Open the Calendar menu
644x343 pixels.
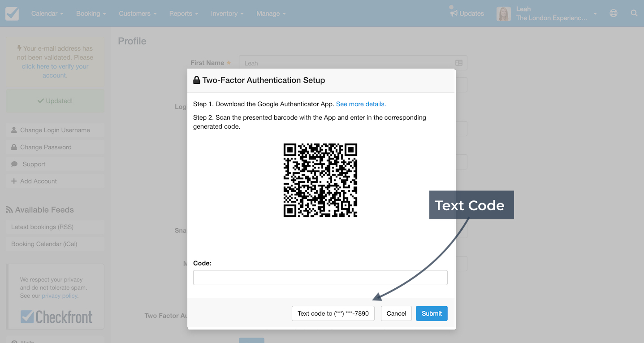pyautogui.click(x=47, y=13)
